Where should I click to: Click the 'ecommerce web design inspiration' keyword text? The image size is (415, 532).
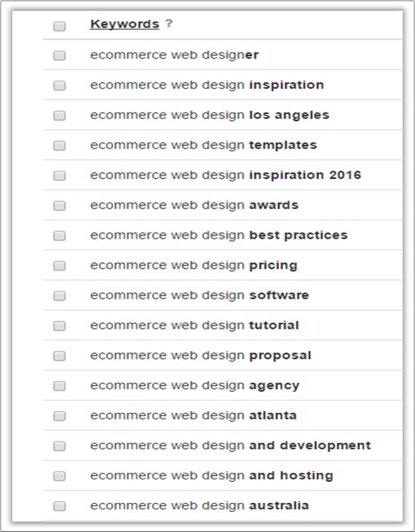pyautogui.click(x=207, y=85)
